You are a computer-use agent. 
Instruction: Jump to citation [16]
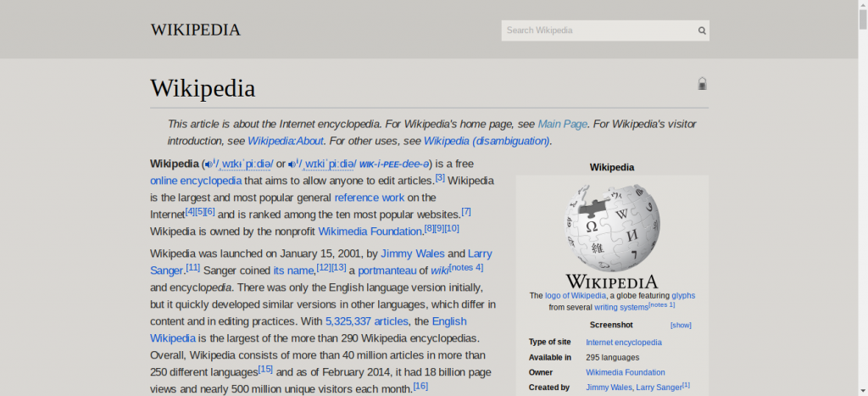point(420,386)
